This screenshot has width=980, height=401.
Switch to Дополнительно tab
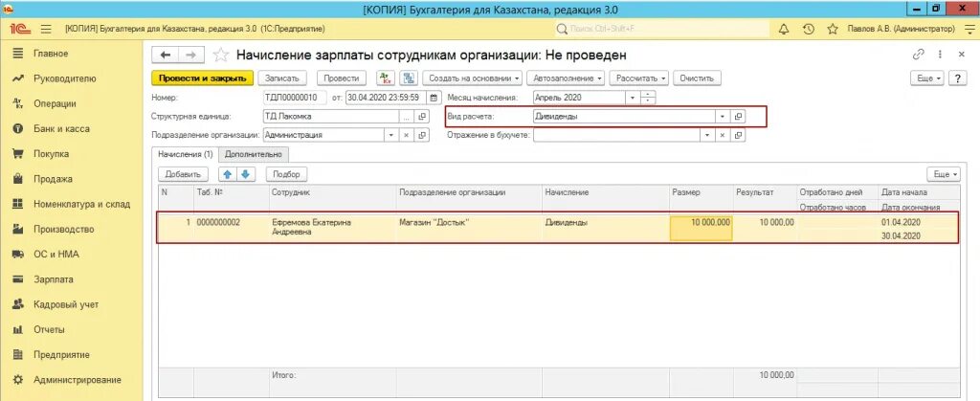pyautogui.click(x=253, y=154)
